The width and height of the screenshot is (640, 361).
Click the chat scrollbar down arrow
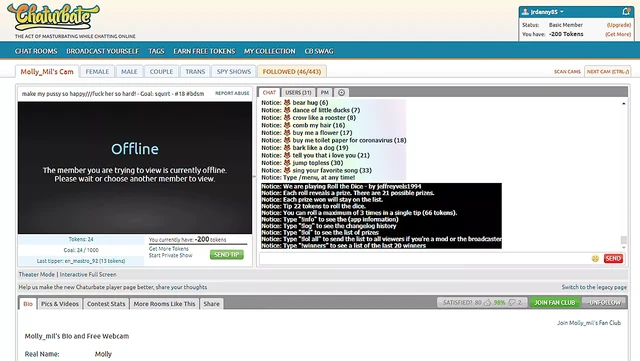point(623,247)
